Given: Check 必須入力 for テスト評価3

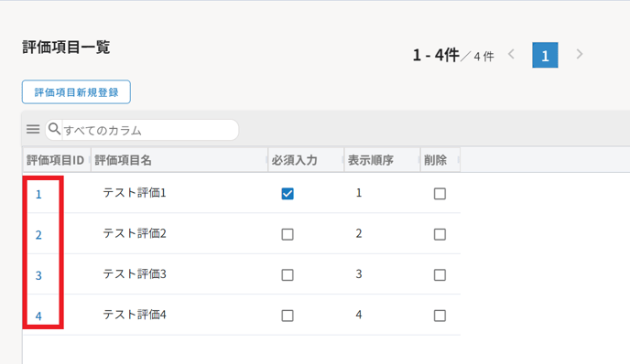Looking at the screenshot, I should (288, 275).
